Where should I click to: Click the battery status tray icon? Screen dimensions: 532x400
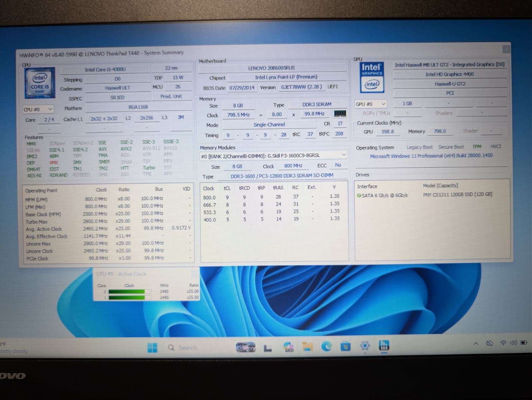pos(524,343)
